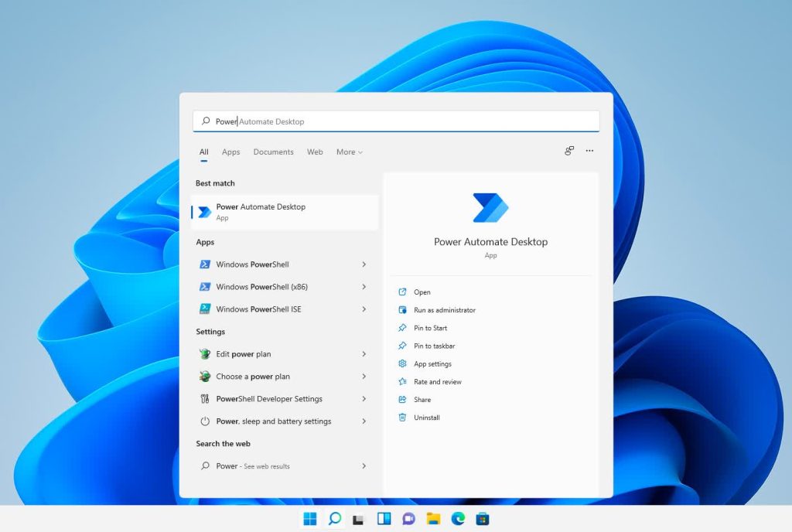This screenshot has width=792, height=532.
Task: Click Uninstall in the app actions
Action: [426, 418]
